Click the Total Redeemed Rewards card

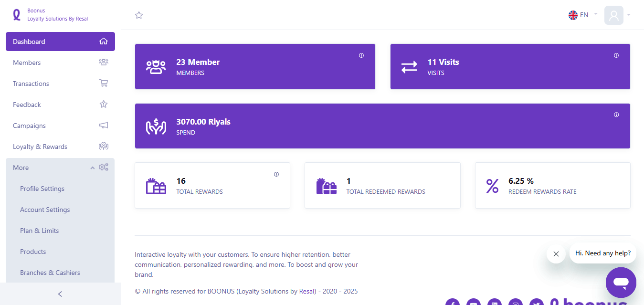tap(382, 186)
